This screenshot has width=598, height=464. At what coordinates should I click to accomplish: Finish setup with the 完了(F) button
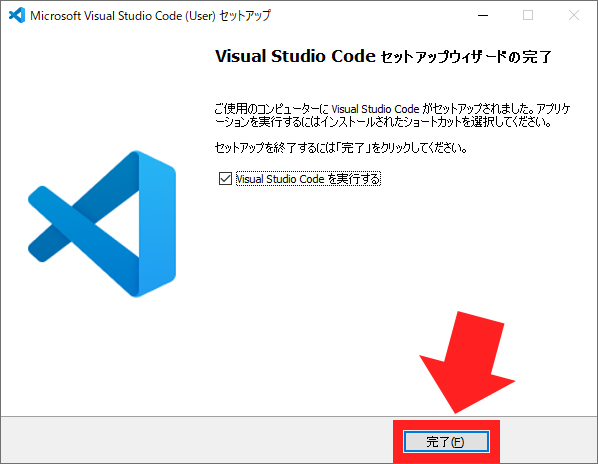click(446, 442)
